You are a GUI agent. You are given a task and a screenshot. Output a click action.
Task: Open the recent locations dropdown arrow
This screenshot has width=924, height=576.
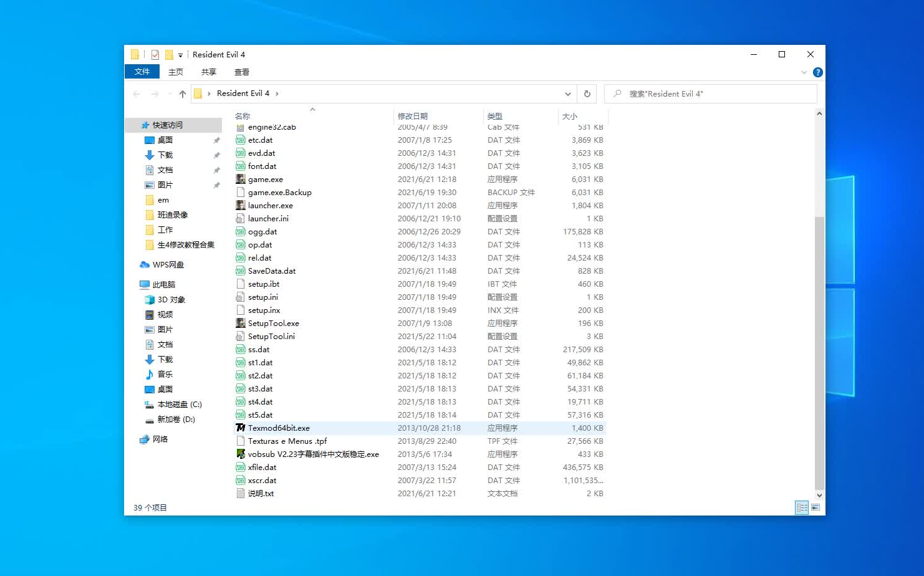coord(170,94)
